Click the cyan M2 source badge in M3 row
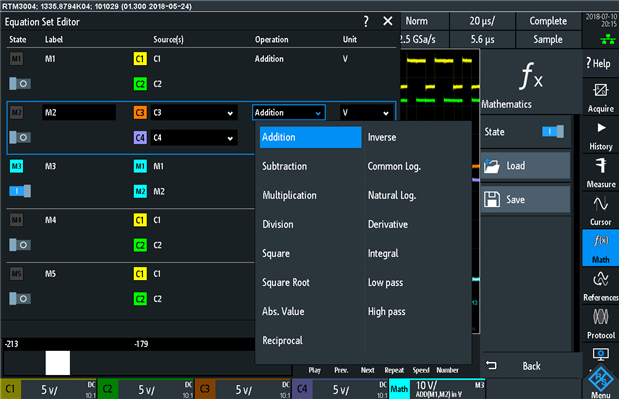This screenshot has height=399, width=619. [x=140, y=191]
